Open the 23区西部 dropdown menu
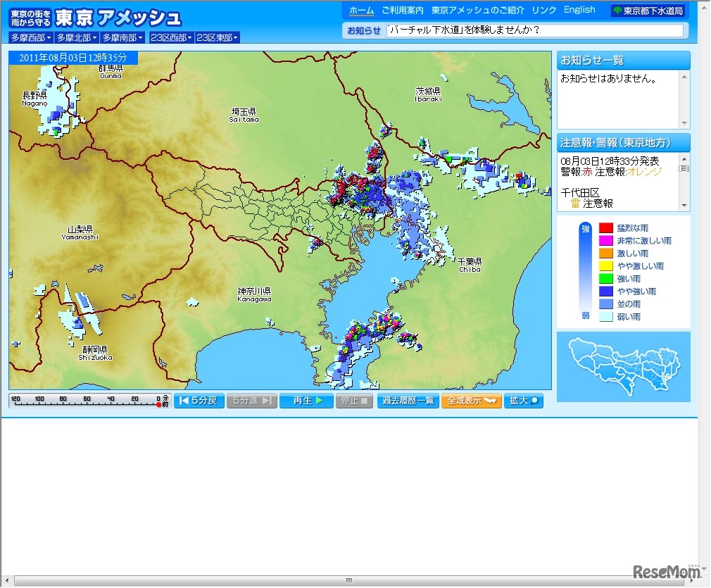This screenshot has width=711, height=588. (171, 38)
